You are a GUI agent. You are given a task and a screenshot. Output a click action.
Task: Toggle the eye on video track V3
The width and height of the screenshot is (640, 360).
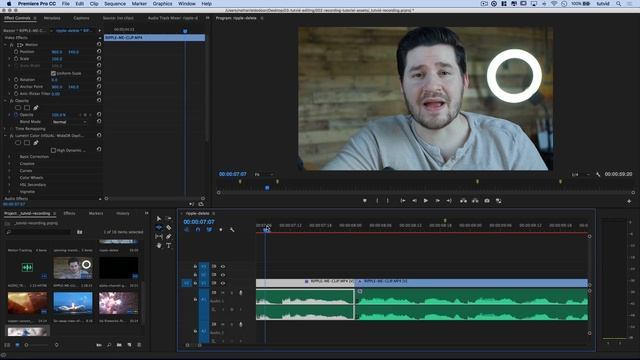click(223, 267)
